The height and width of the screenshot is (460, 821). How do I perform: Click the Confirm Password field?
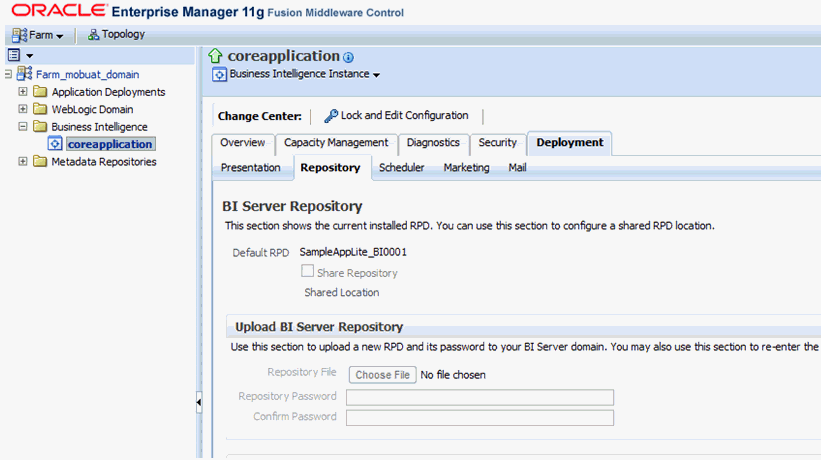coord(480,418)
